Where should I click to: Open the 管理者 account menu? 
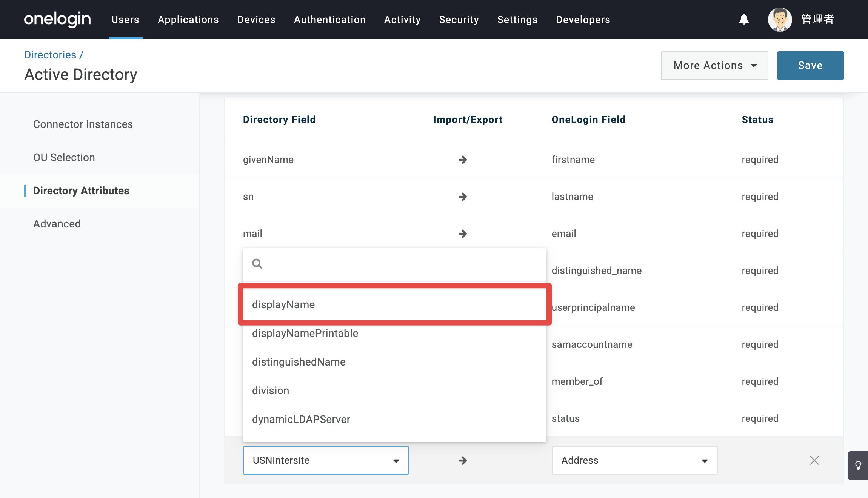coord(817,19)
